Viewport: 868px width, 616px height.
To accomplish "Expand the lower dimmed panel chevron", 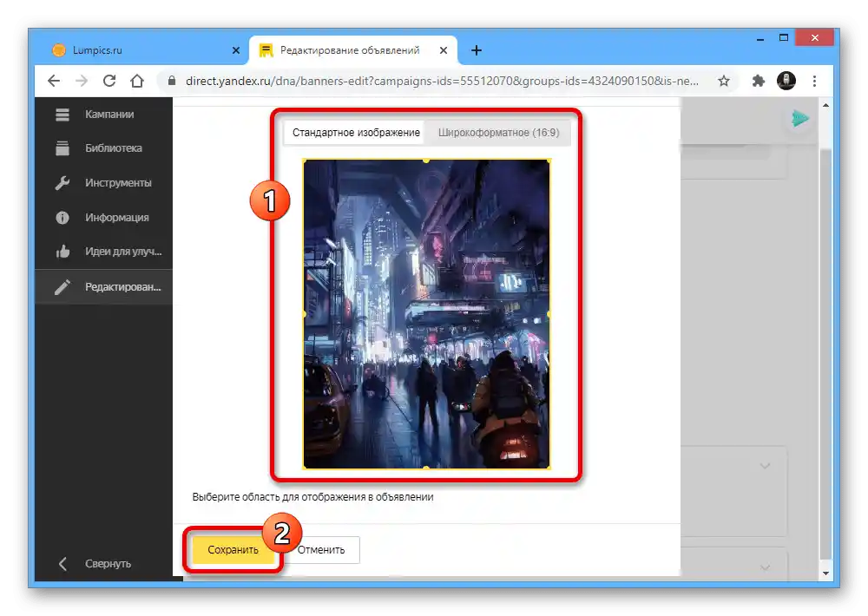I will pyautogui.click(x=765, y=567).
